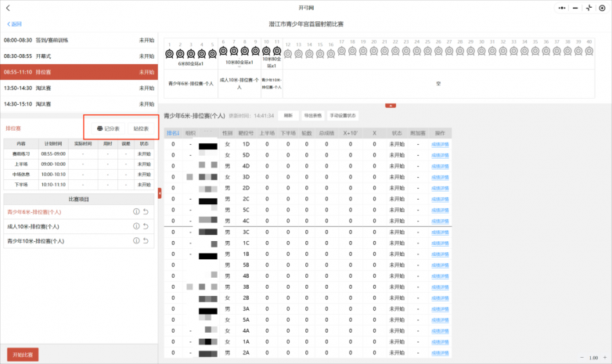
Task: Click the plus zoom control near 1.00
Action: 605,358
